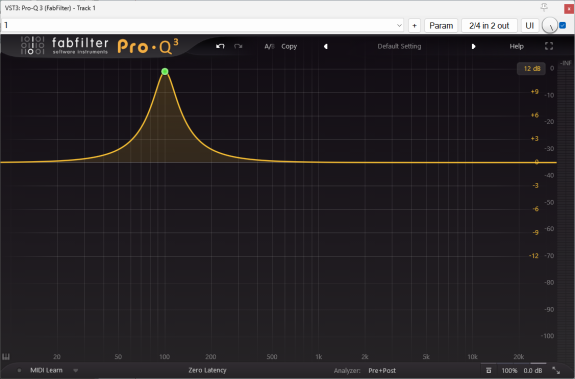The width and height of the screenshot is (575, 379).
Task: Open the Help menu
Action: [x=516, y=47]
